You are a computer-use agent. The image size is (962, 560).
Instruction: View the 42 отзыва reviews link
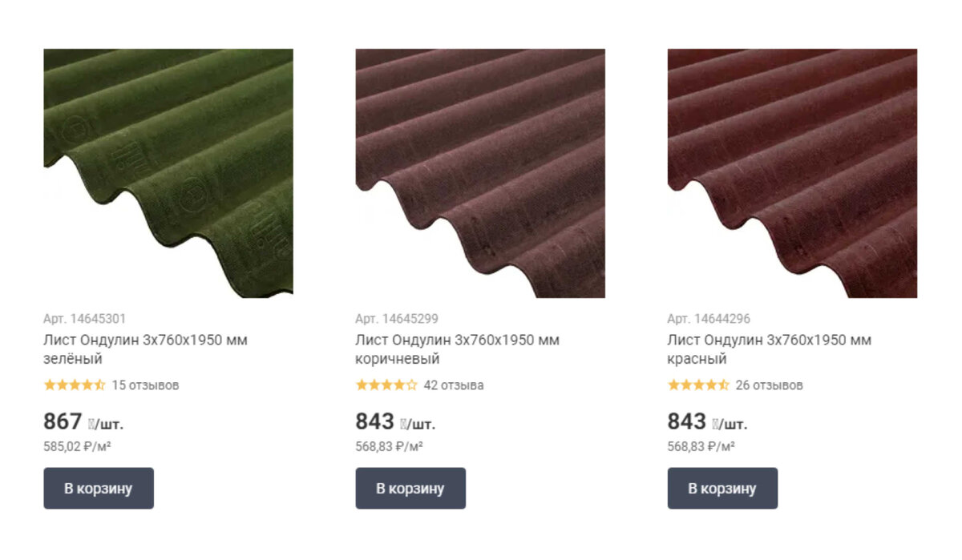[454, 385]
